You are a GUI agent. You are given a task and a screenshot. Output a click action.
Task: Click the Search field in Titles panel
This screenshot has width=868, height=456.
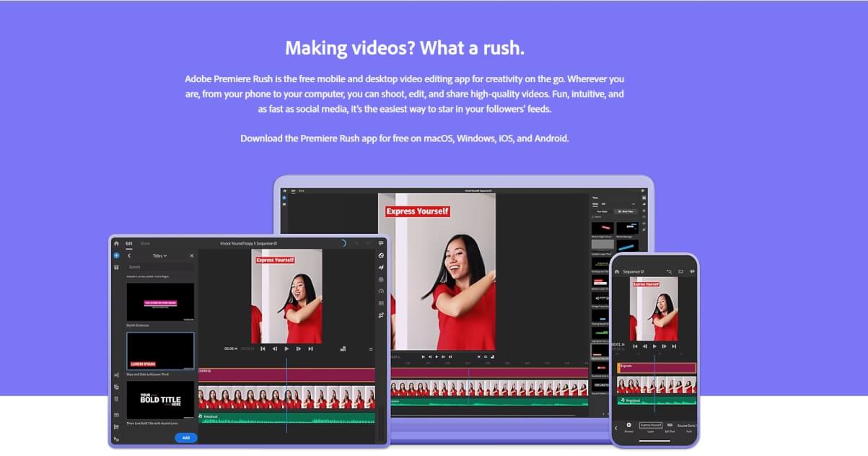160,267
